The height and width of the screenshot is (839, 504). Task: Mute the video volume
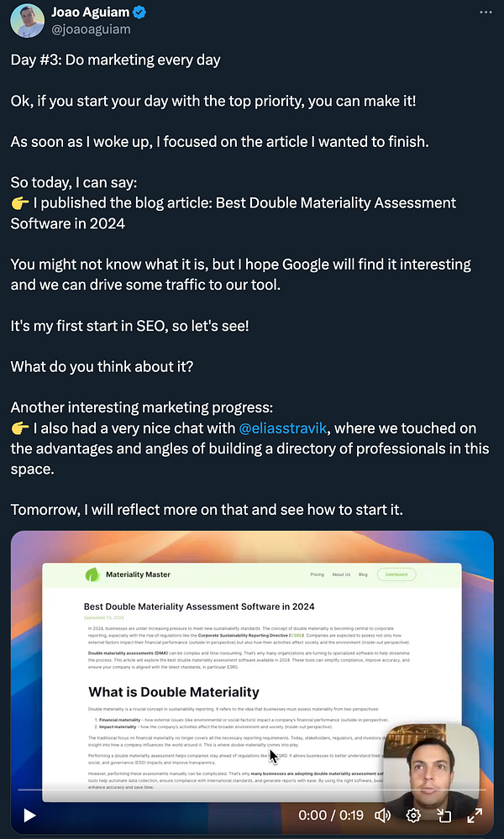coord(382,815)
